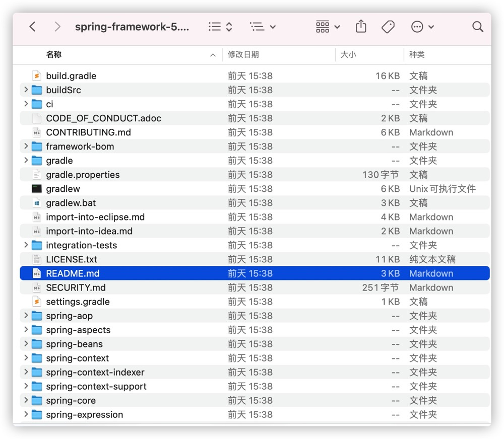Open the icon grid view options

coord(328,27)
